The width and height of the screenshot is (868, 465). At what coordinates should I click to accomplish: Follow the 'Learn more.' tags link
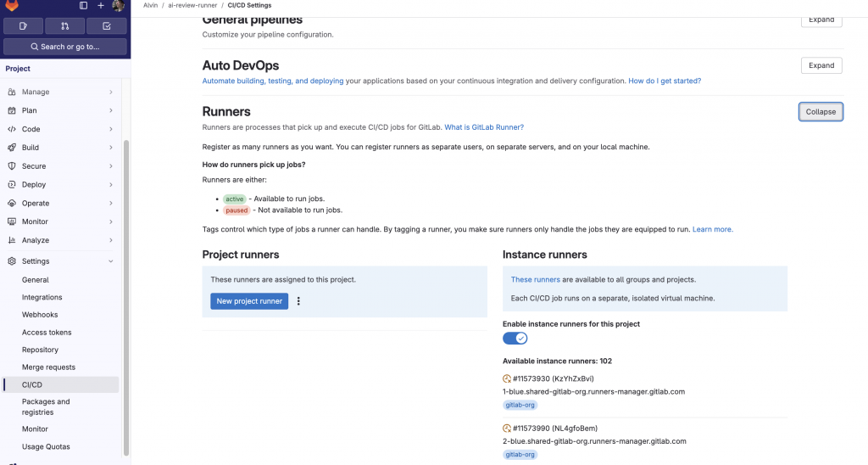pos(712,229)
